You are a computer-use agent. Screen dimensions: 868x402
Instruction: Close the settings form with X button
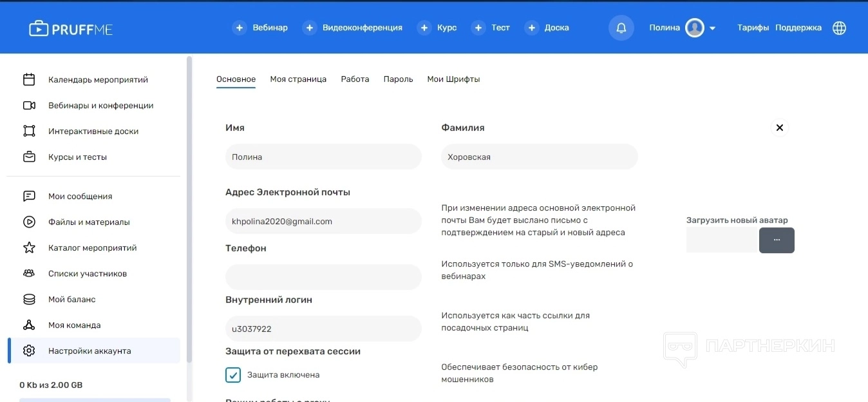(x=779, y=128)
